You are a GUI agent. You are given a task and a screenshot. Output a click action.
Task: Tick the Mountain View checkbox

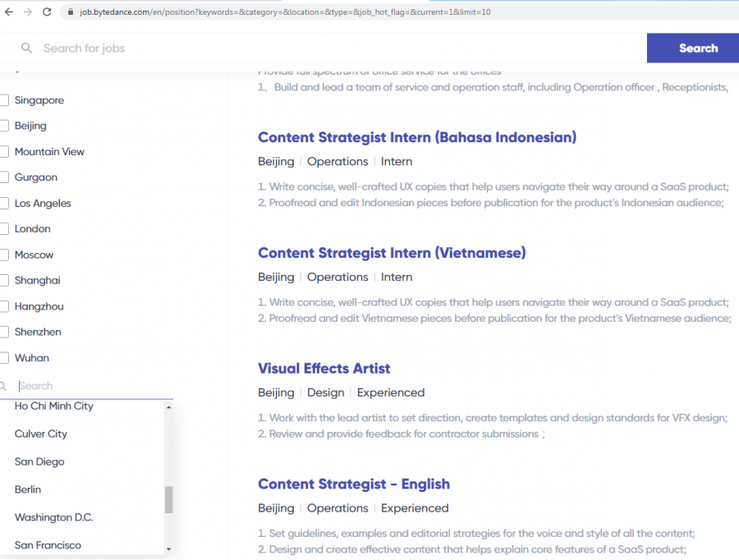click(5, 152)
